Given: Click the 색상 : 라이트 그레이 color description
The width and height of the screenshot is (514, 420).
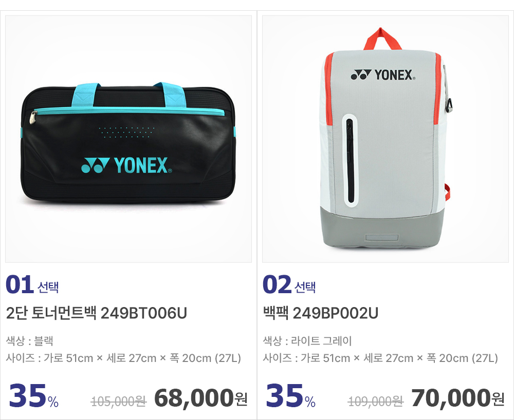Looking at the screenshot, I should click(x=307, y=341).
